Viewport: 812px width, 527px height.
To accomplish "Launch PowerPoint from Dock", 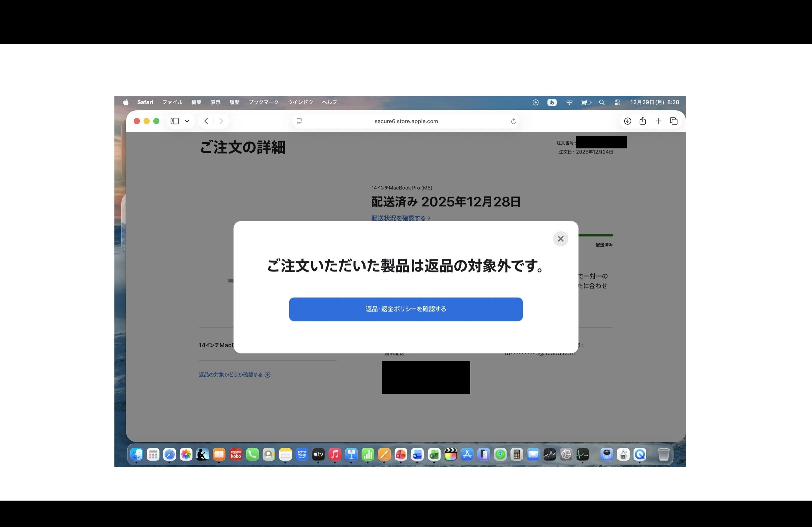I will pos(401,454).
